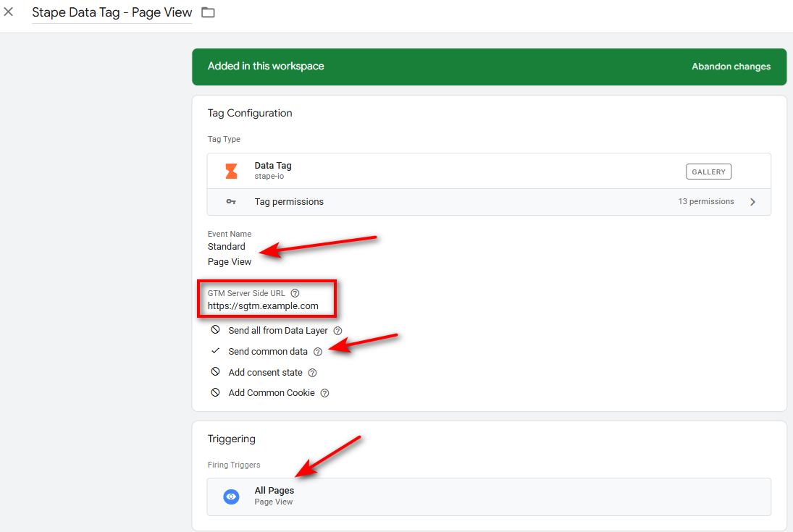Open the All Pages firing trigger
Viewport: 793px width, 532px height.
tap(489, 497)
